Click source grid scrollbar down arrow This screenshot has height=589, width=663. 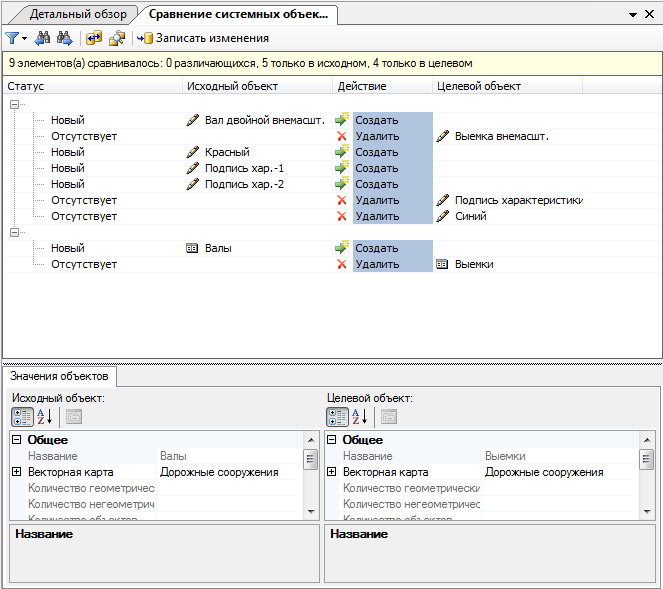(x=311, y=512)
